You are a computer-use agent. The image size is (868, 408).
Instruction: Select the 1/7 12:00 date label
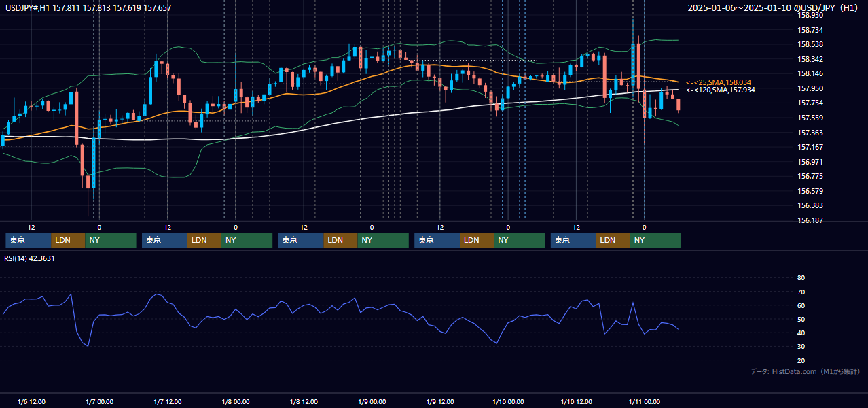click(167, 401)
